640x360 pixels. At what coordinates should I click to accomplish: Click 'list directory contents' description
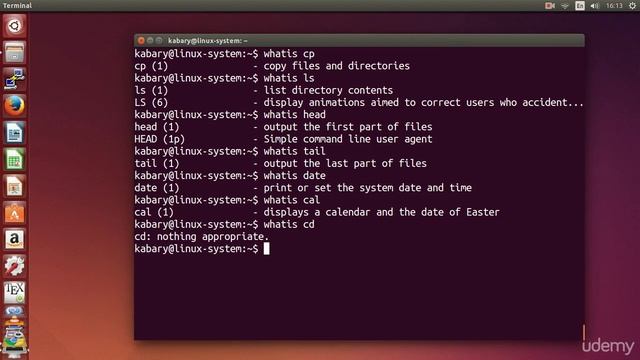328,90
